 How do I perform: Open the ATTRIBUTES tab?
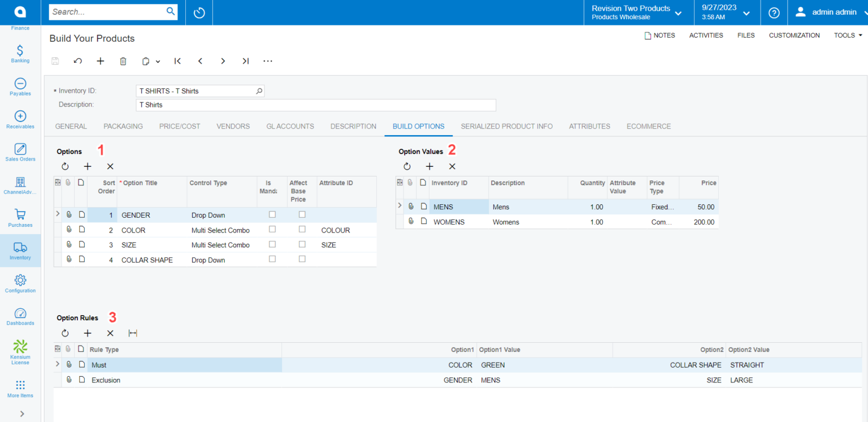[x=589, y=126]
